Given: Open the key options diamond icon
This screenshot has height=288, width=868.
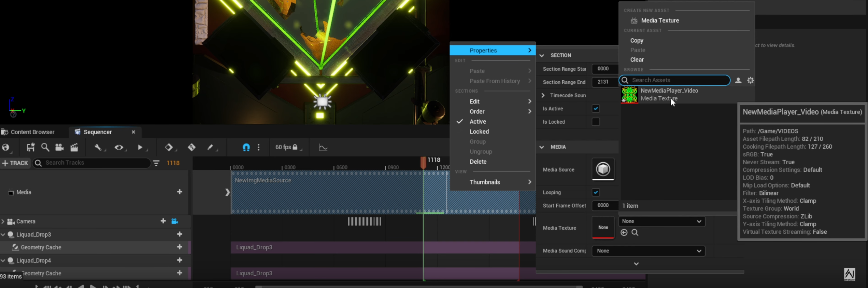Looking at the screenshot, I should tap(169, 147).
